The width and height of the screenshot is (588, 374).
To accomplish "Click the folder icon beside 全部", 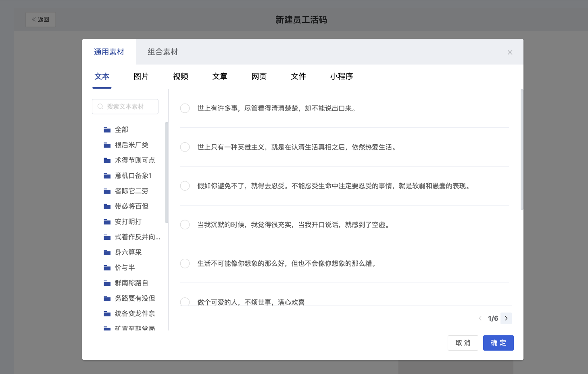I will click(x=107, y=130).
